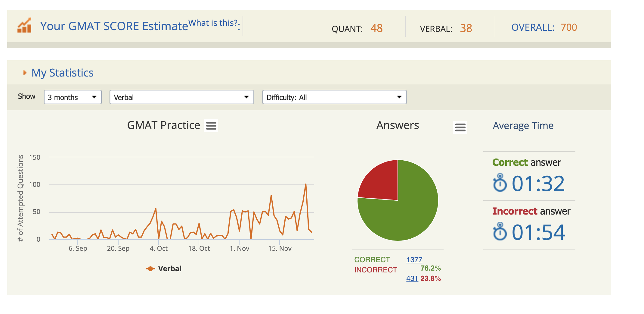Viewport: 644px width, 314px height.
Task: Click the OVERALL score label
Action: coord(532,27)
